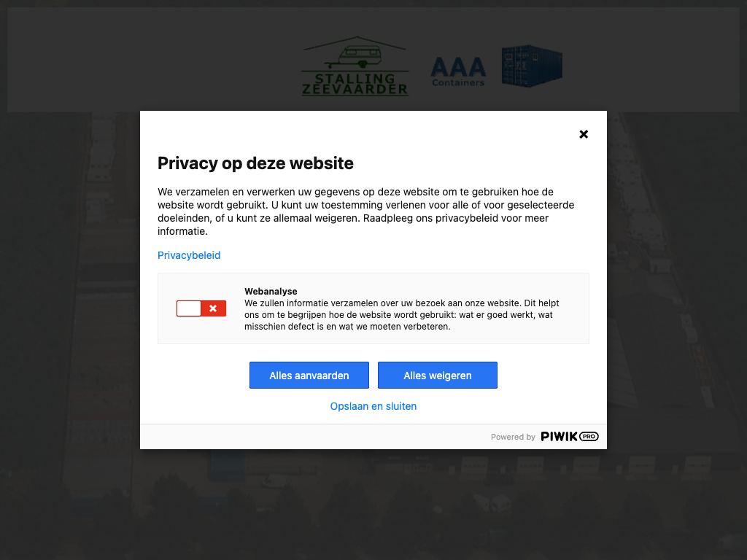Click the white knob of the Webanalyse switch
The width and height of the screenshot is (747, 560).
coord(189,308)
